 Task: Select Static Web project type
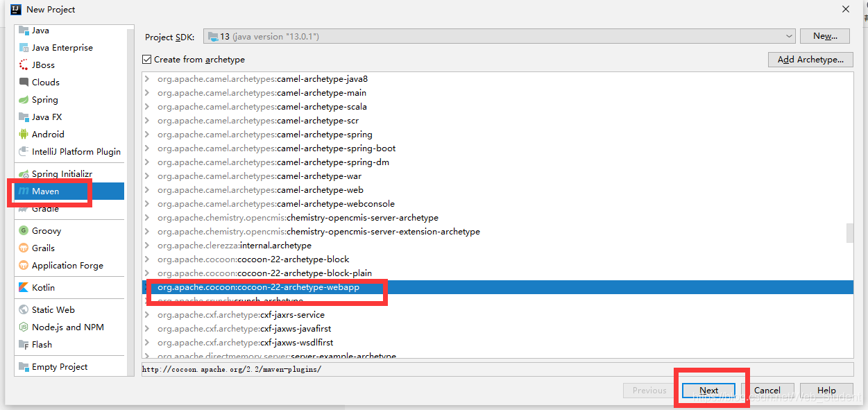pos(69,310)
